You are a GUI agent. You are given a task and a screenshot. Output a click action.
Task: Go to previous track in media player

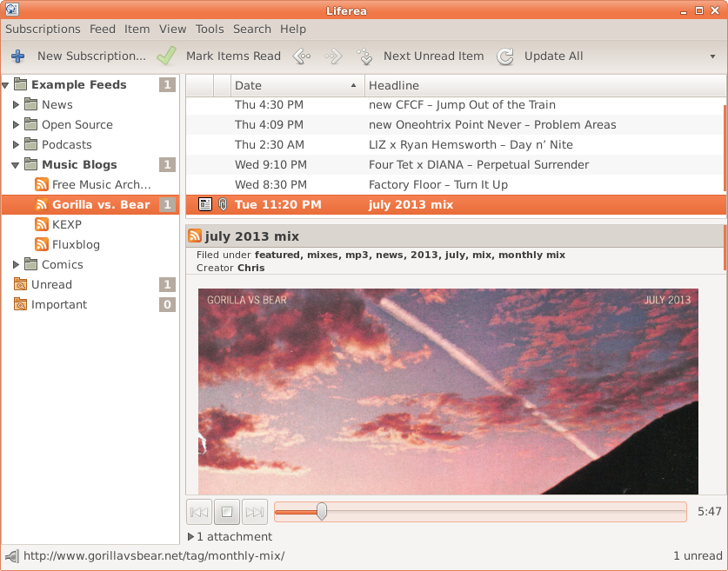(199, 513)
